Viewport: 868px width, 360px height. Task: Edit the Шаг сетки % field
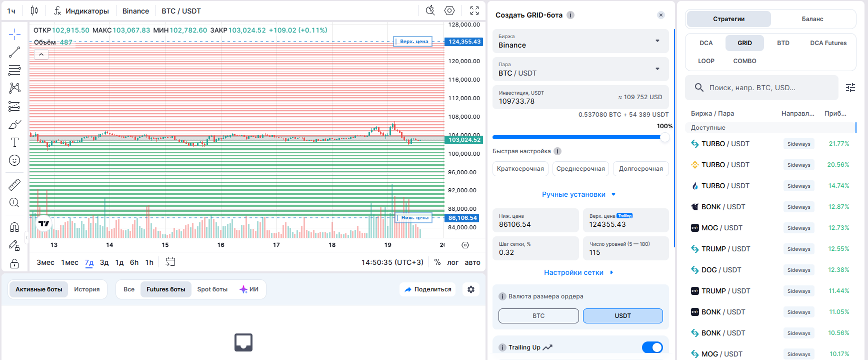535,248
